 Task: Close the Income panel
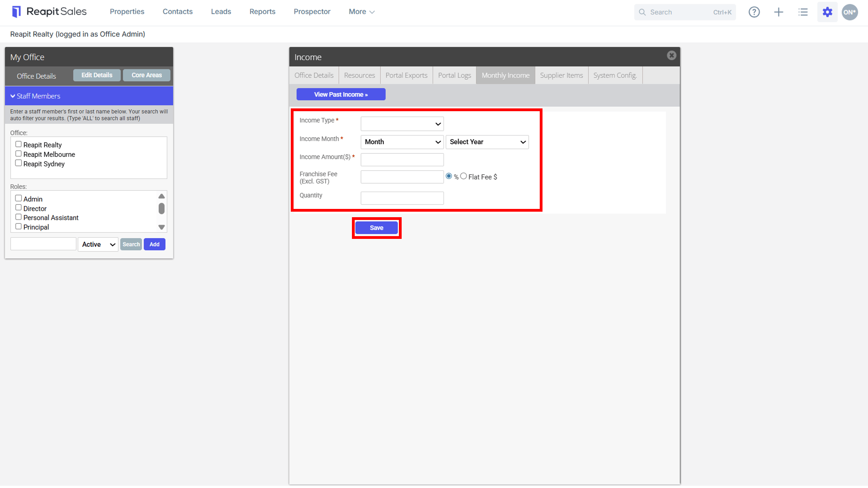click(672, 56)
